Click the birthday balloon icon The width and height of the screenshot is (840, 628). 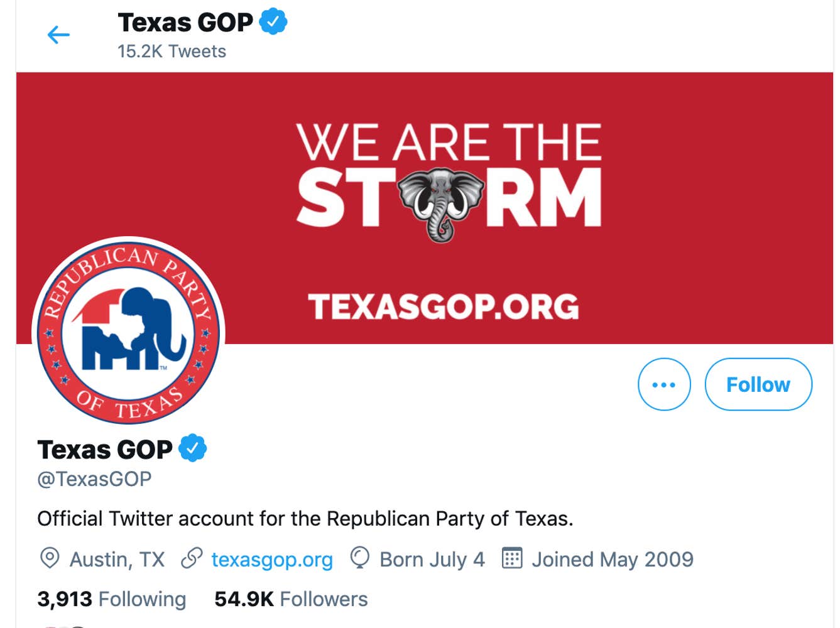click(x=359, y=558)
